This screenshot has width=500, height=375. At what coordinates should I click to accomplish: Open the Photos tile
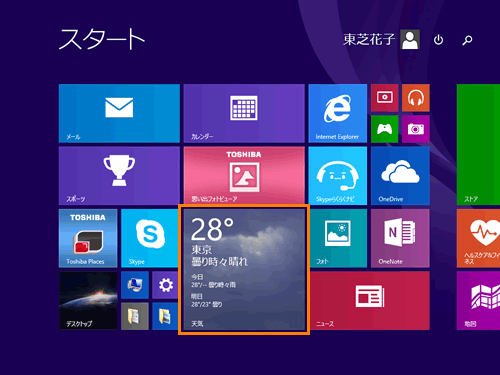[338, 238]
